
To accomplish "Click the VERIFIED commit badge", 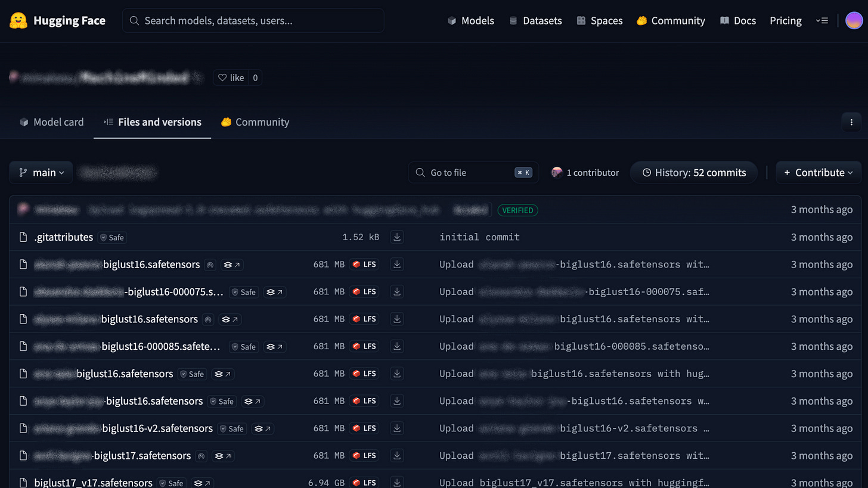I will tap(517, 210).
